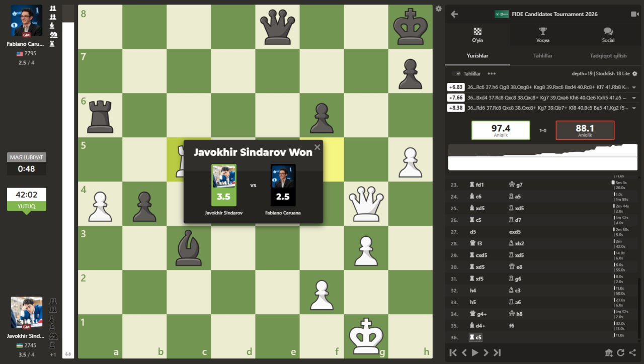Open the video camera broadcast icon
This screenshot has width=644, height=364.
[634, 14]
